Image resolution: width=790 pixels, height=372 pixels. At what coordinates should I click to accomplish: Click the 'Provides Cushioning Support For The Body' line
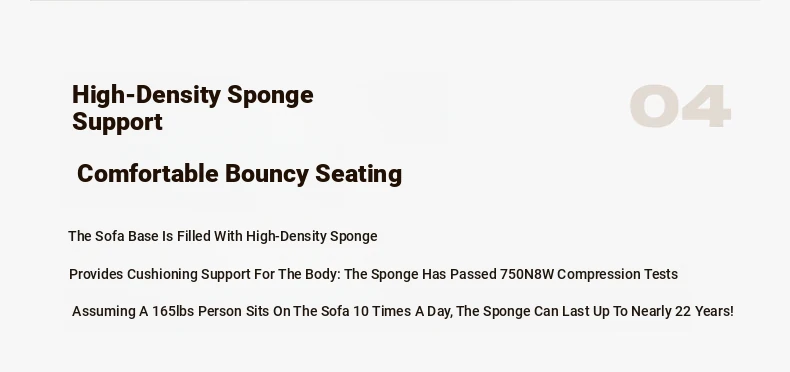point(373,274)
